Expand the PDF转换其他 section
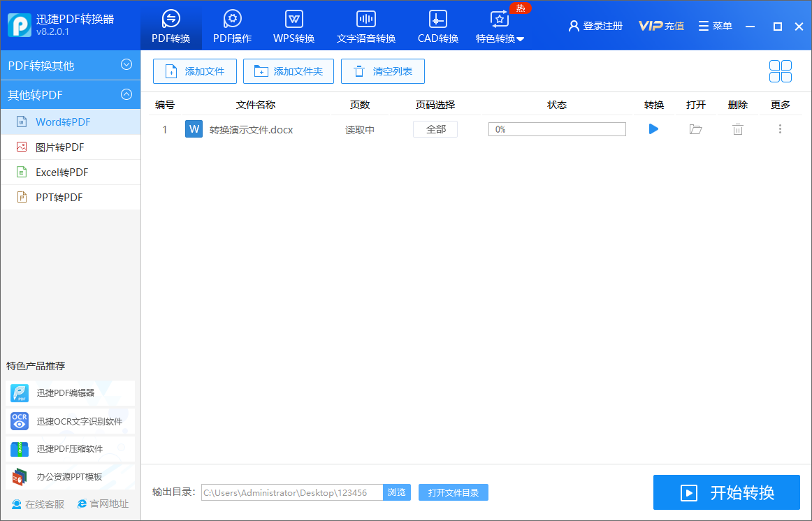The image size is (812, 521). pos(71,65)
